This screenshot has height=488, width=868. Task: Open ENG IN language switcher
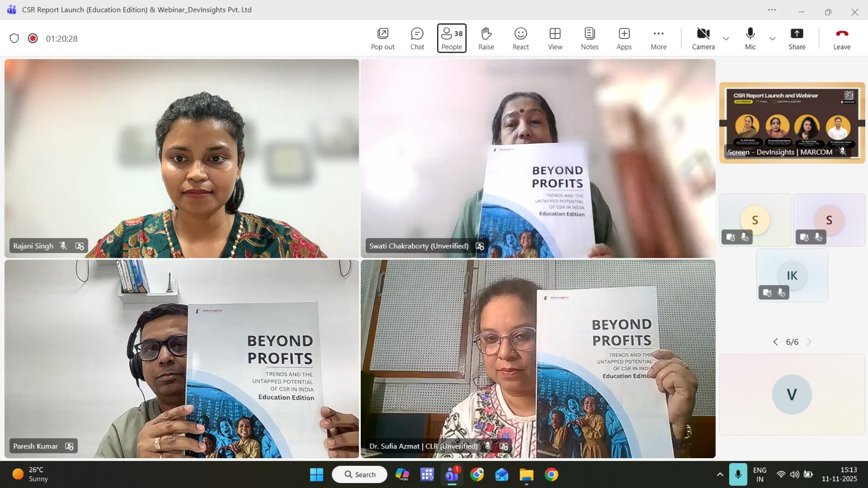[x=760, y=474]
